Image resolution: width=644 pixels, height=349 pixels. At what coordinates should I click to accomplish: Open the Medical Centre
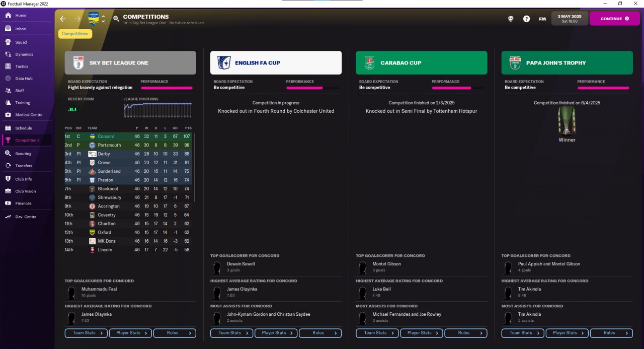click(x=27, y=115)
